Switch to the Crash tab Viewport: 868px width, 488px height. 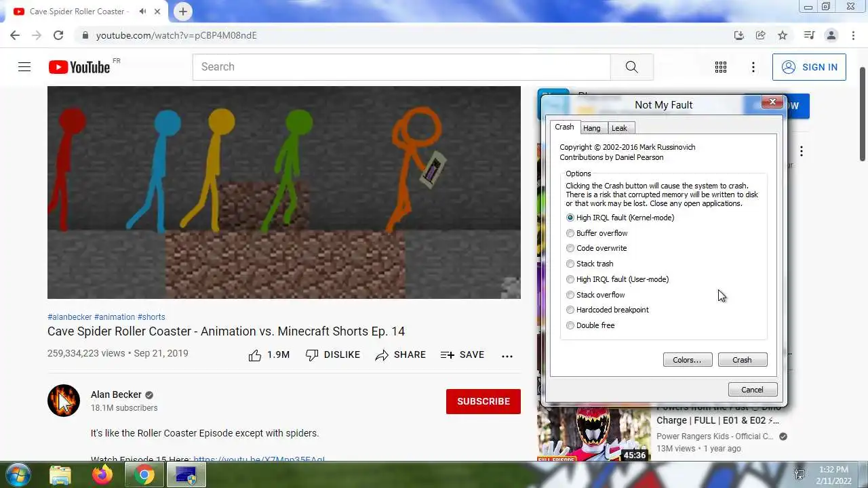(x=564, y=127)
